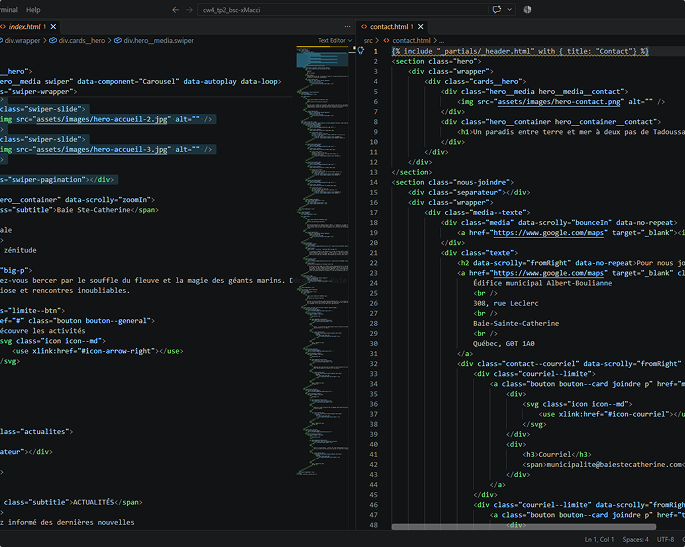Click Spaces: 4 indentation setting
Image resolution: width=685 pixels, height=547 pixels.
point(635,540)
